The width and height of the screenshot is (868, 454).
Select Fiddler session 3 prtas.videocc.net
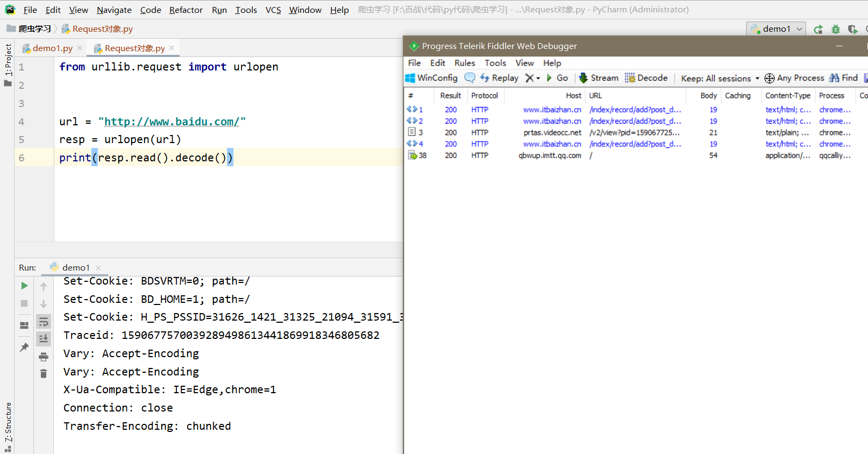(x=636, y=132)
